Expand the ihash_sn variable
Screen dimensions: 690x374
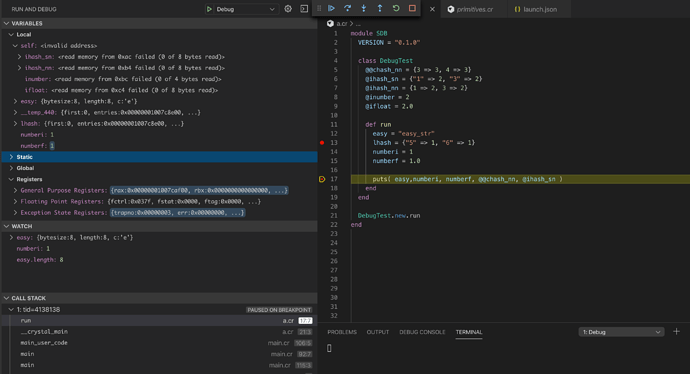point(19,57)
